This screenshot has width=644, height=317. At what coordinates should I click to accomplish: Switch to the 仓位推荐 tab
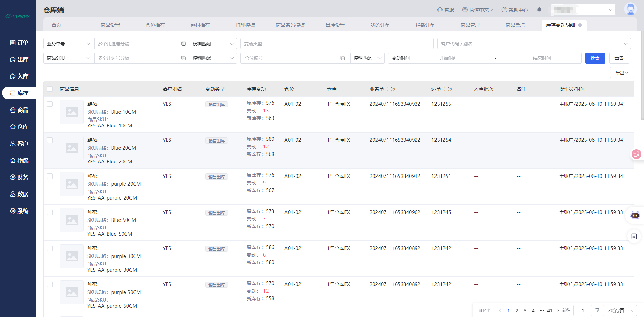pos(155,25)
